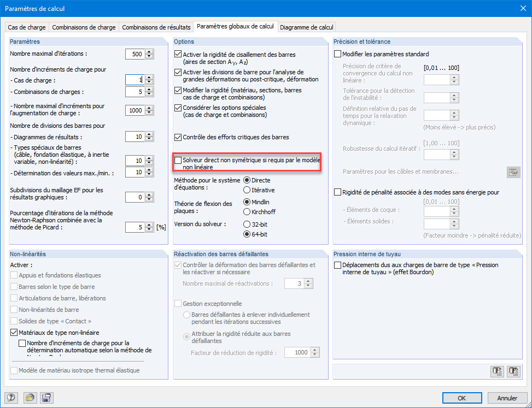
Task: Toggle Activer la rigidité de cisaillement checkbox
Action: tap(178, 54)
